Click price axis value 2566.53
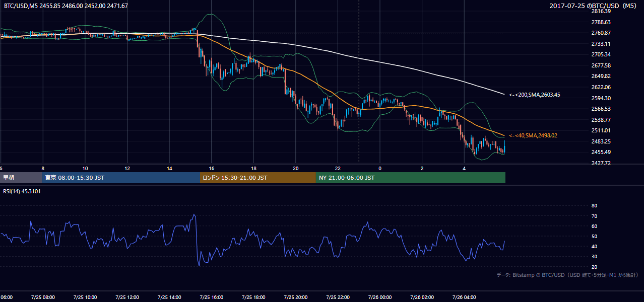 (x=601, y=109)
